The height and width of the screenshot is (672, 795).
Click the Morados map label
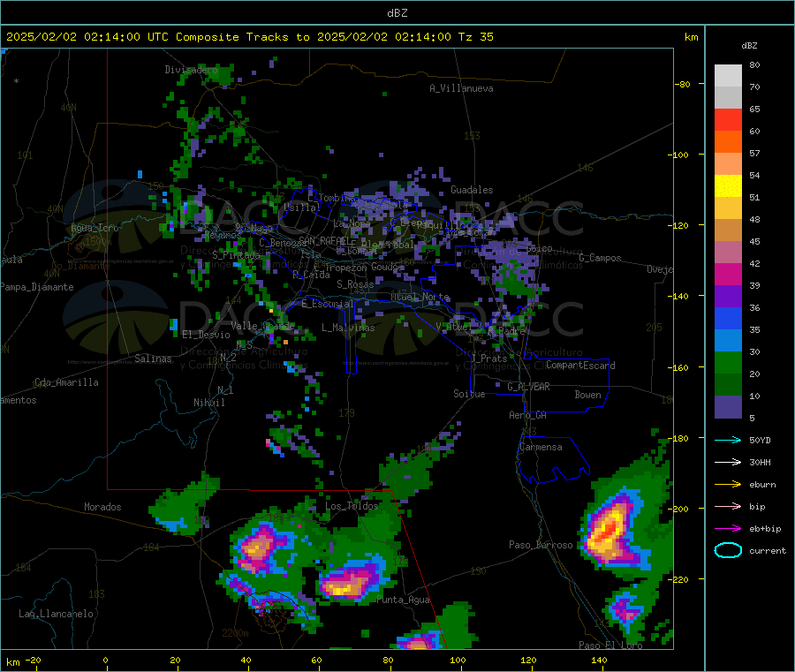point(102,507)
